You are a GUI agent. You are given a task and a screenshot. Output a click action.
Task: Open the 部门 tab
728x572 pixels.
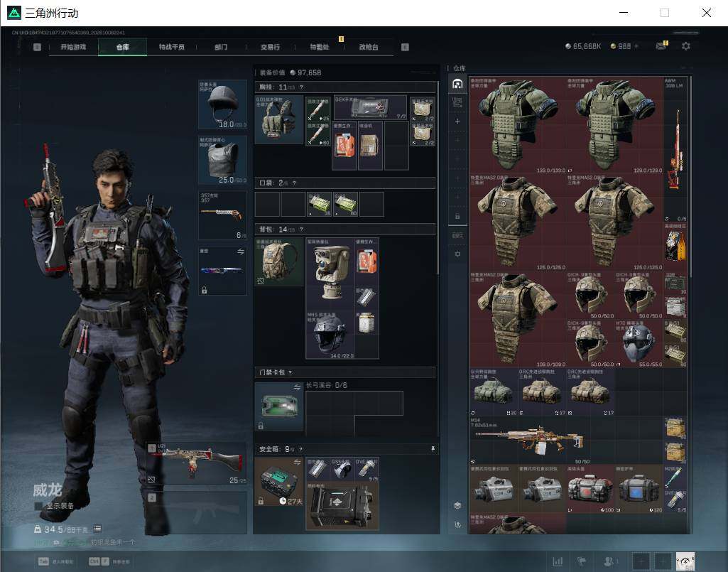(221, 47)
